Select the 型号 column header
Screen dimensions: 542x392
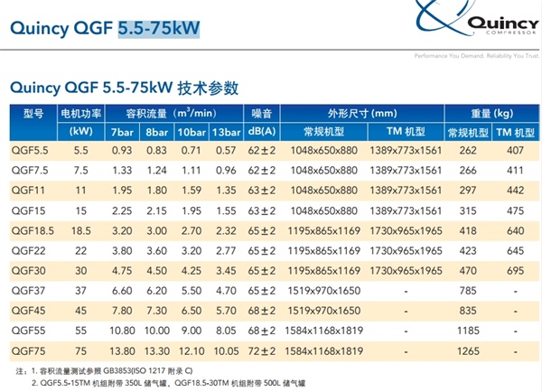(x=33, y=114)
